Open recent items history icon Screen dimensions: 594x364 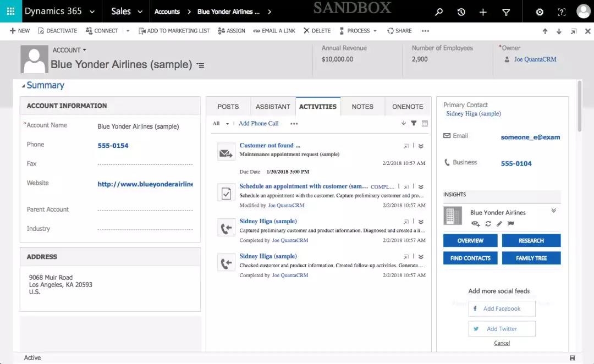[461, 12]
